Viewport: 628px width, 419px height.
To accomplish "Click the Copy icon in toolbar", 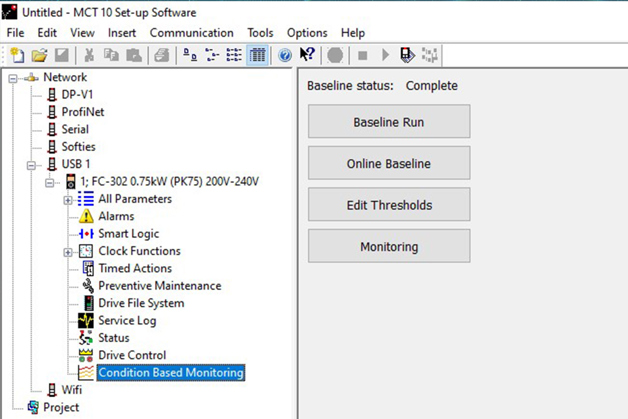I will (111, 55).
